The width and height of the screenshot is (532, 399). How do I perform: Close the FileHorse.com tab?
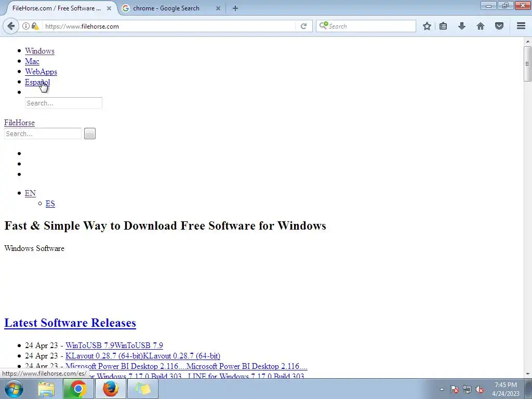click(x=109, y=8)
